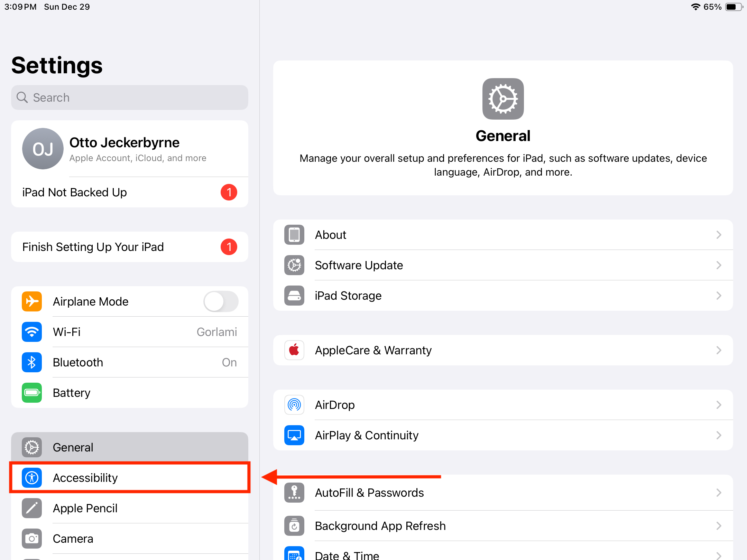Tap the Settings title heading
The width and height of the screenshot is (747, 560).
click(x=57, y=65)
